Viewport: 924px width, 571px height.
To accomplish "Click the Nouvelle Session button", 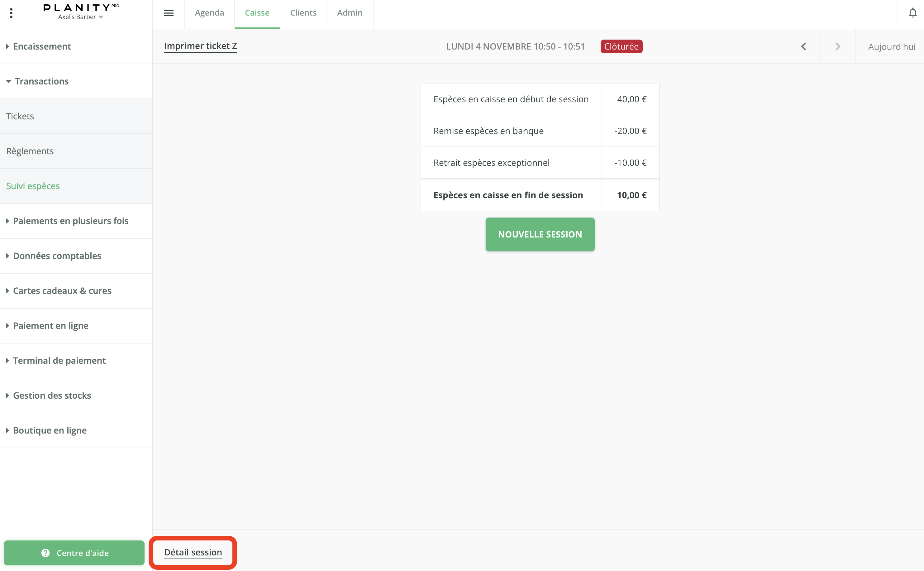I will (540, 234).
